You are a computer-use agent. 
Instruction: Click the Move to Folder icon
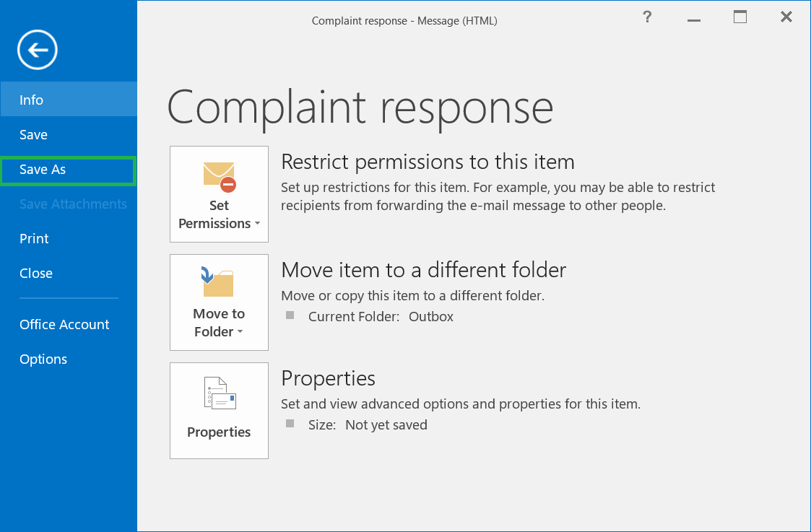click(x=219, y=282)
